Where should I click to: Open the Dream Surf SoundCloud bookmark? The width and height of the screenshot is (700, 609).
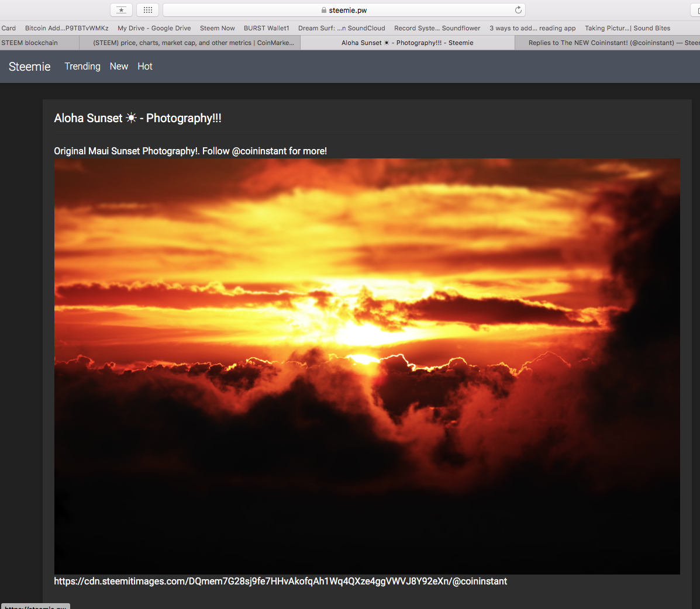click(x=342, y=28)
